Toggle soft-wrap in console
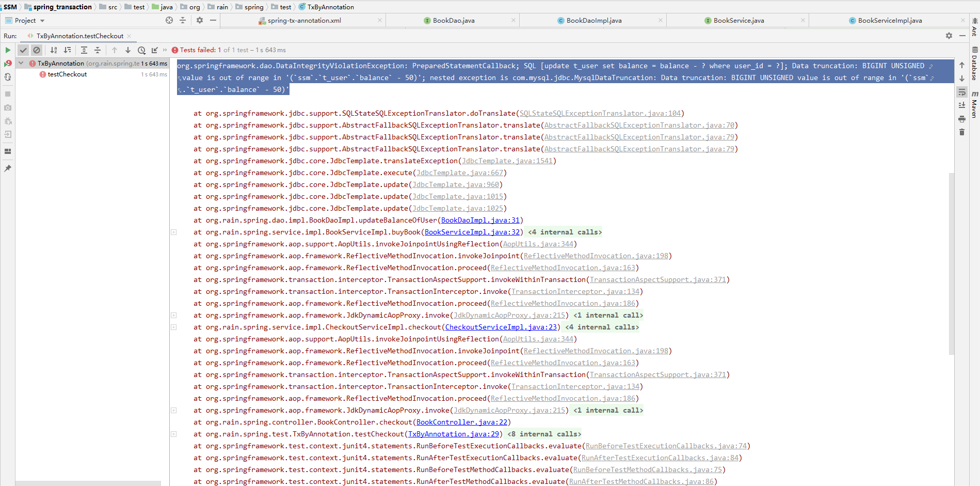The width and height of the screenshot is (980, 486). (x=962, y=92)
